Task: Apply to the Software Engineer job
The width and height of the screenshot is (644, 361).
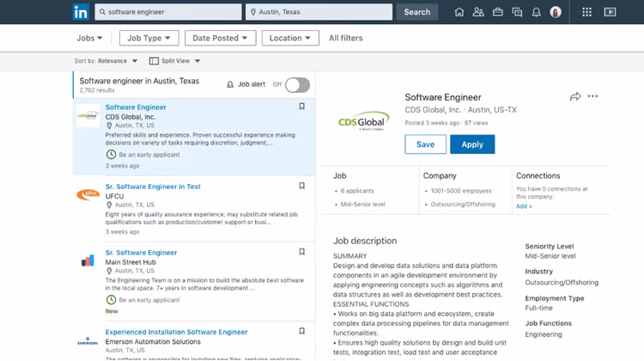Action: click(x=472, y=144)
